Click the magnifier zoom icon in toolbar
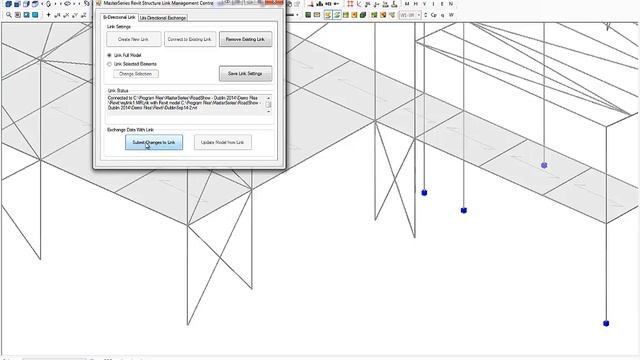 click(x=9, y=15)
